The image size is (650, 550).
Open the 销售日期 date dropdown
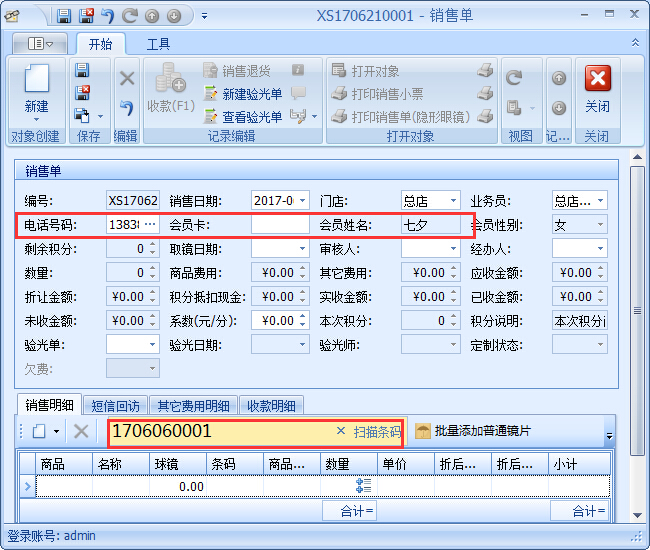coord(301,200)
